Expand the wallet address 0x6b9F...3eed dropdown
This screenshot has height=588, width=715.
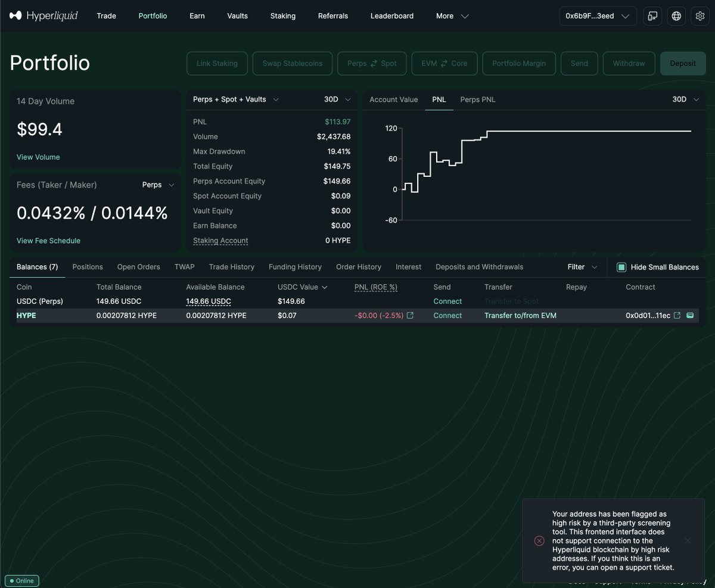pos(598,16)
